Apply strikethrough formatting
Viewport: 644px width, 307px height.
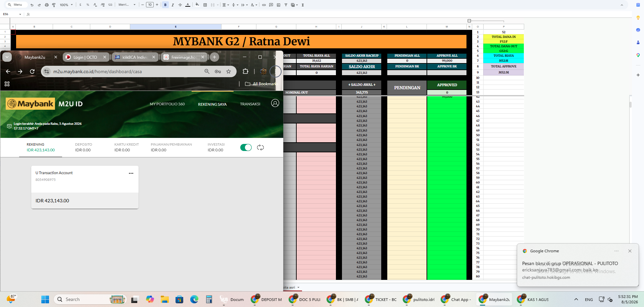[180, 5]
